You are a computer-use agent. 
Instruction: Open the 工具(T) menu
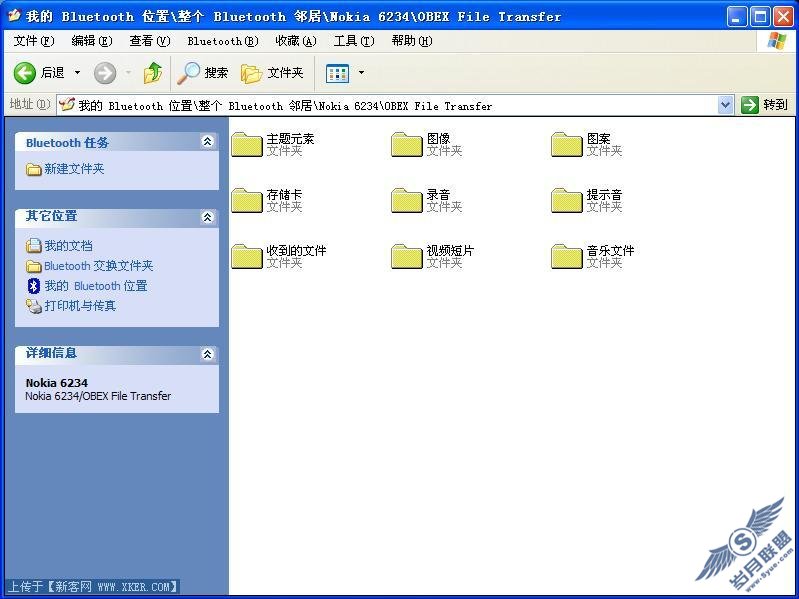(x=354, y=41)
